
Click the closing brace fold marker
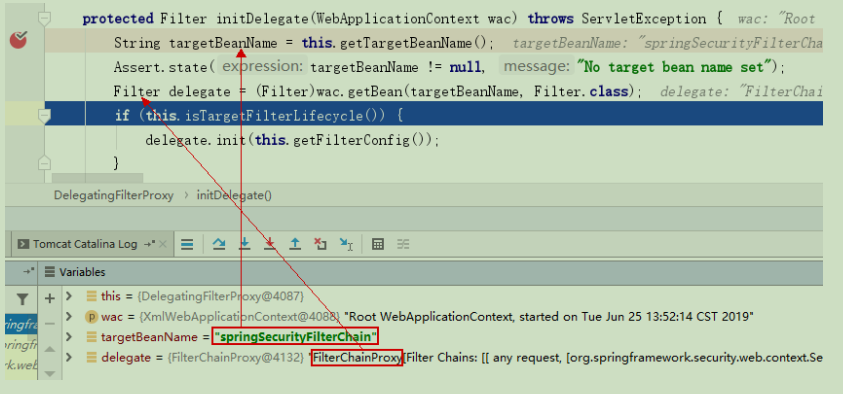(45, 162)
